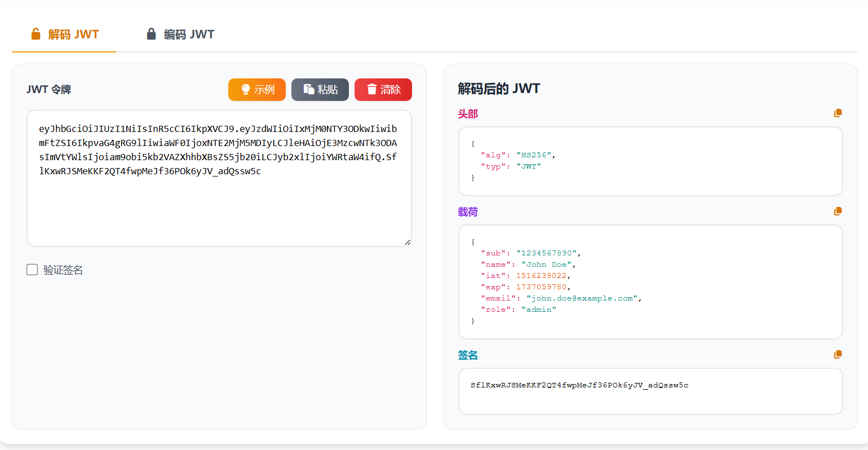868x450 pixels.
Task: Click the "1234567890" sub value
Action: pos(547,253)
